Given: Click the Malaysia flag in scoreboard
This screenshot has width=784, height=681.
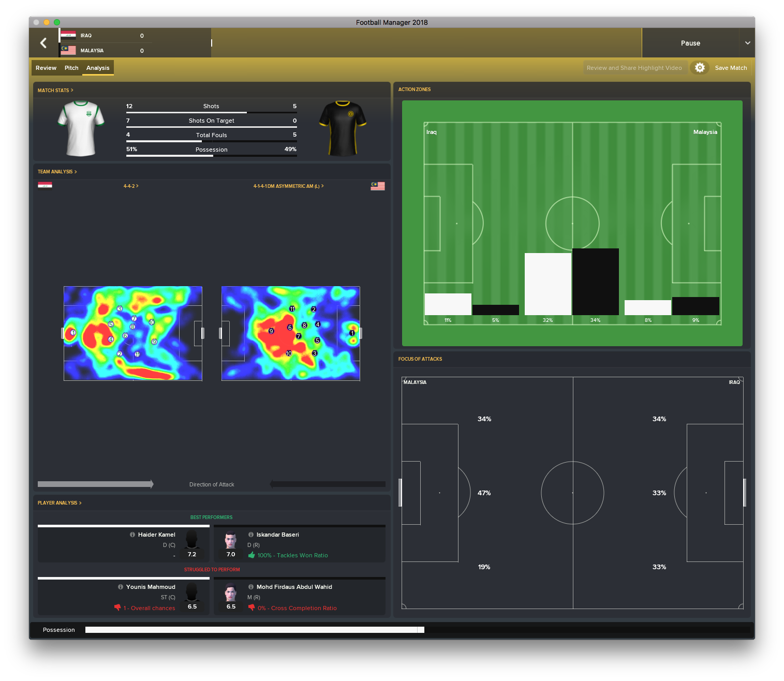Looking at the screenshot, I should click(68, 50).
